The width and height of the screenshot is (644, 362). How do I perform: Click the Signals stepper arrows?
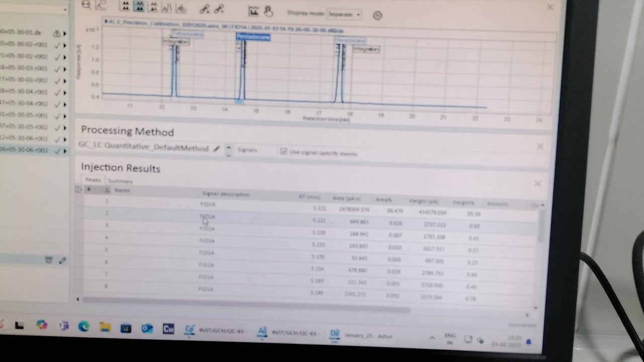pyautogui.click(x=228, y=150)
